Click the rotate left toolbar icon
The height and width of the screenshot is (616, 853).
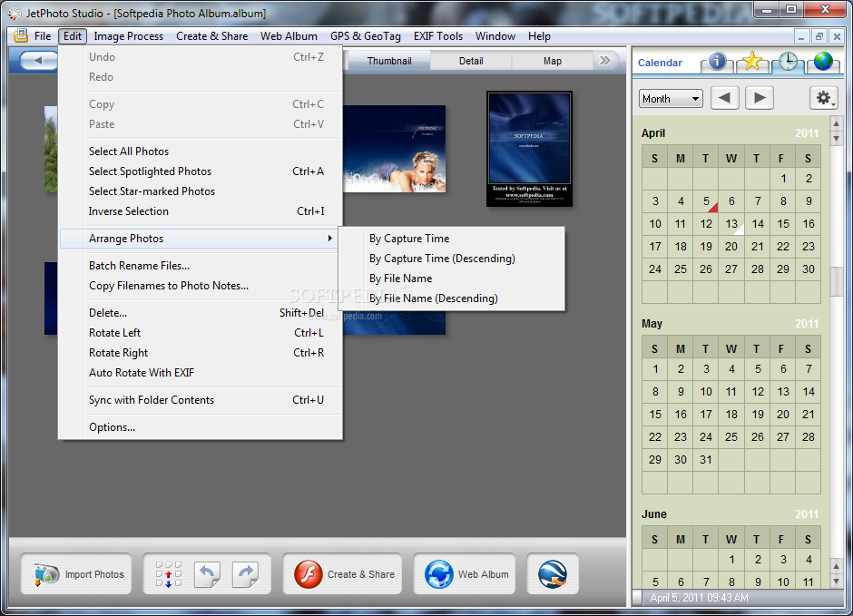tap(207, 574)
